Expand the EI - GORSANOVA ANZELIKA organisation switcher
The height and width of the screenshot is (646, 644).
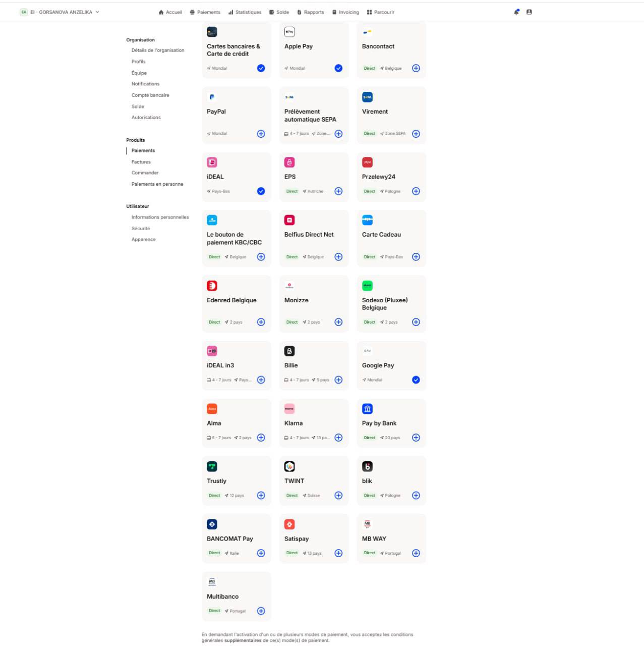pos(60,12)
